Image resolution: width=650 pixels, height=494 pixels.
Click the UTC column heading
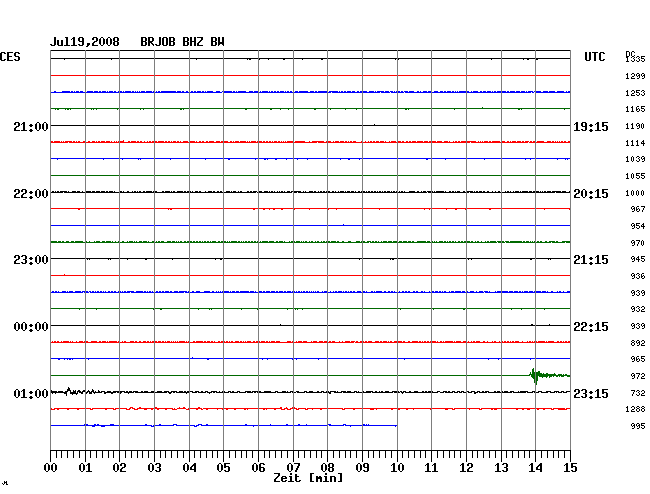594,57
